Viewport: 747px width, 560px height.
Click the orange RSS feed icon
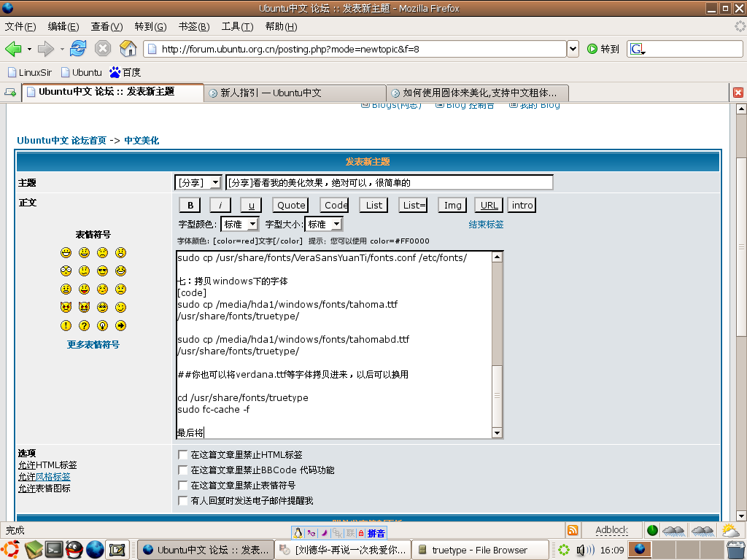pyautogui.click(x=573, y=530)
